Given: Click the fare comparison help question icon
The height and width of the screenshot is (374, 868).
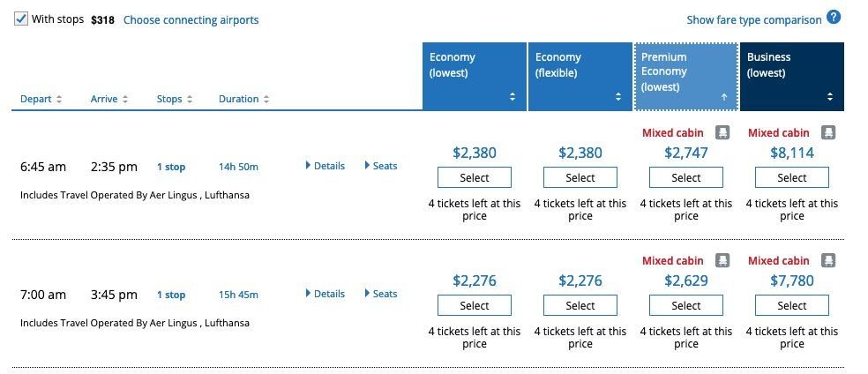Looking at the screenshot, I should pos(833,18).
